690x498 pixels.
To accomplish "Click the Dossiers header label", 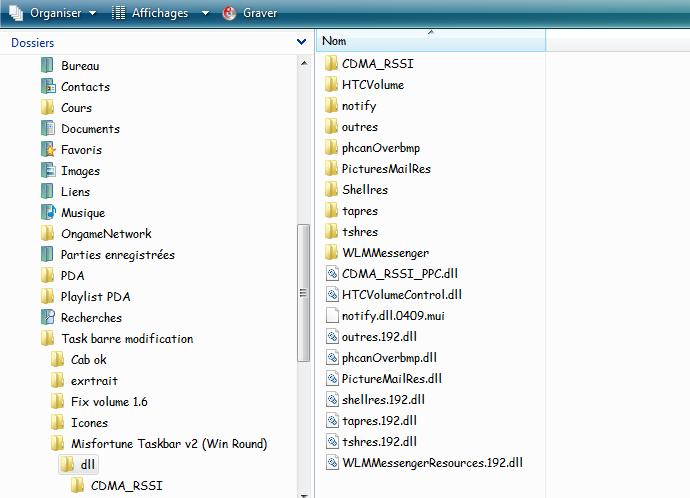I will (x=33, y=43).
